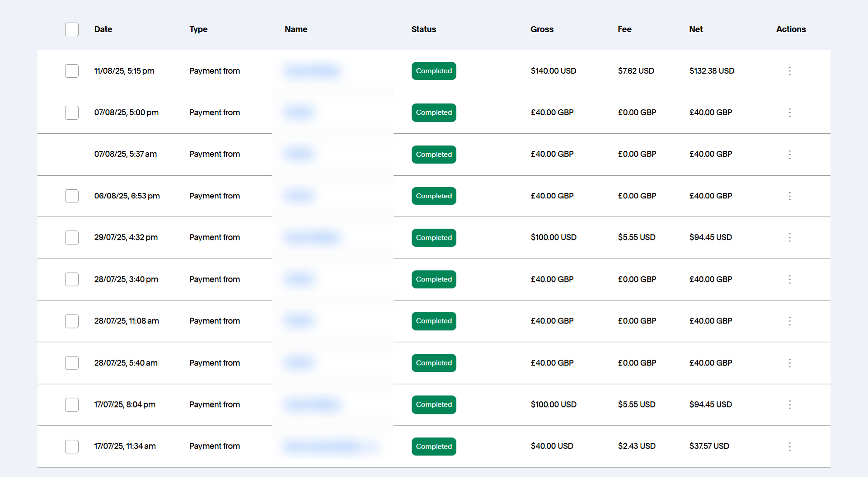Open actions menu for 29/07/25 4:32 pm payment
This screenshot has height=493, width=868.
[789, 238]
